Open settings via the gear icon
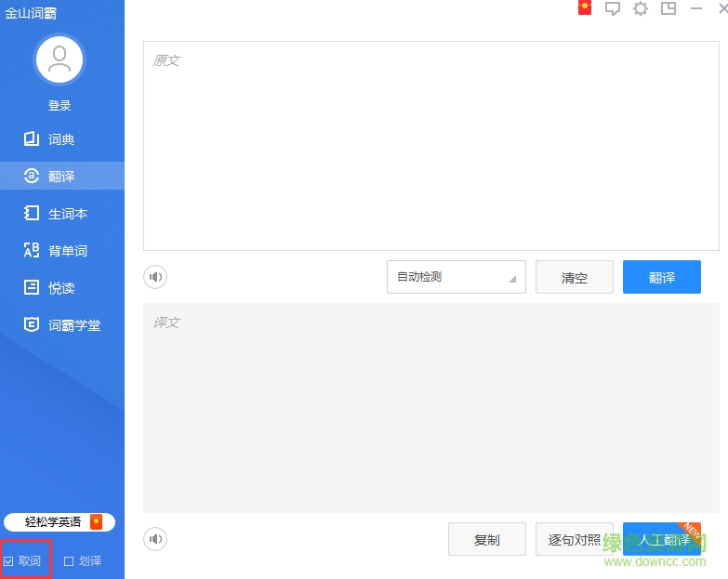728x579 pixels. (641, 8)
